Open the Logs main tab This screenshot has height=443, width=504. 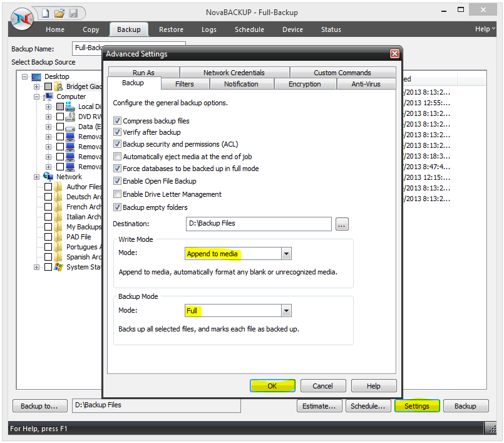coord(209,29)
